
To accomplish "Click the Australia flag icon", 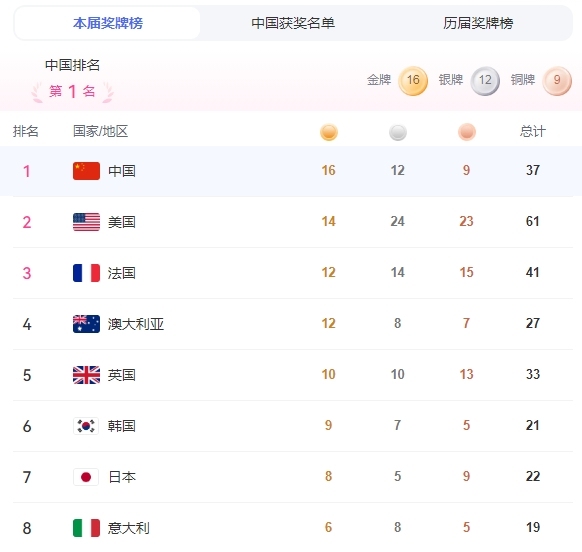I will [x=86, y=324].
